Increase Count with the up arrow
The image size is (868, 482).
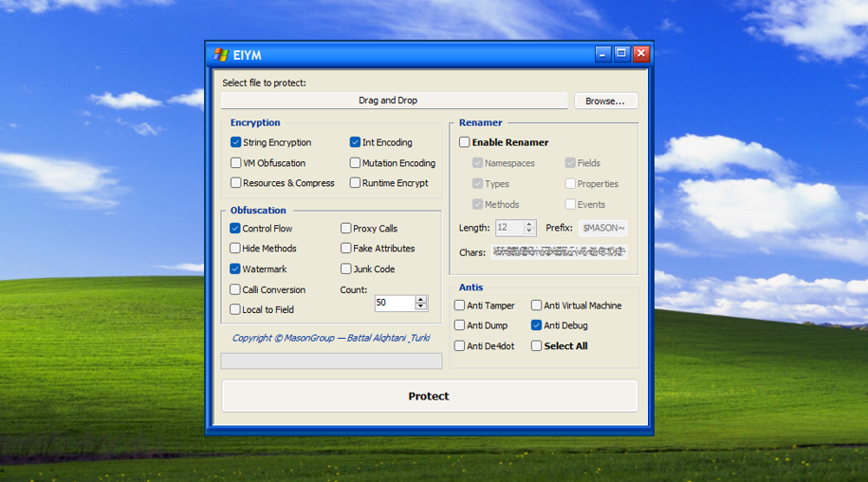pos(421,300)
